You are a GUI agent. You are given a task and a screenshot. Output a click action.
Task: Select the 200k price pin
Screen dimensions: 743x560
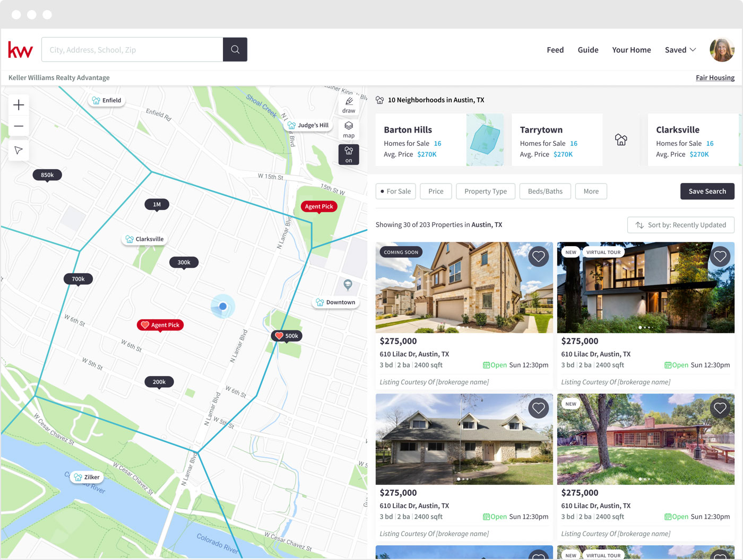(159, 382)
